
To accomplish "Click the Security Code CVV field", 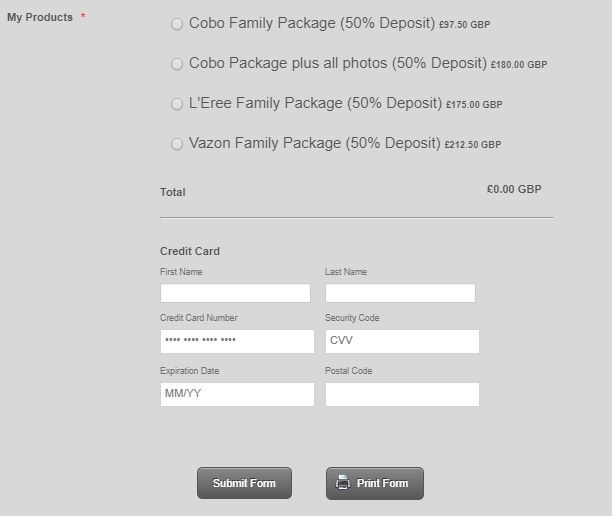I will coord(402,341).
